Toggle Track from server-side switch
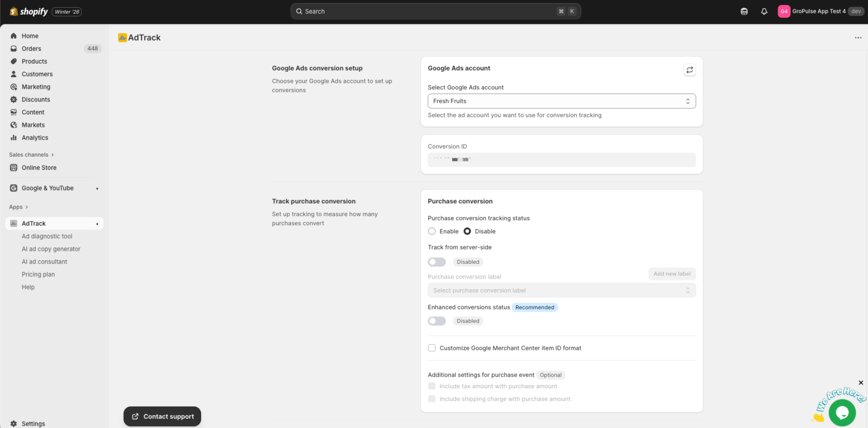Screen dimensions: 868x428 click(436, 262)
